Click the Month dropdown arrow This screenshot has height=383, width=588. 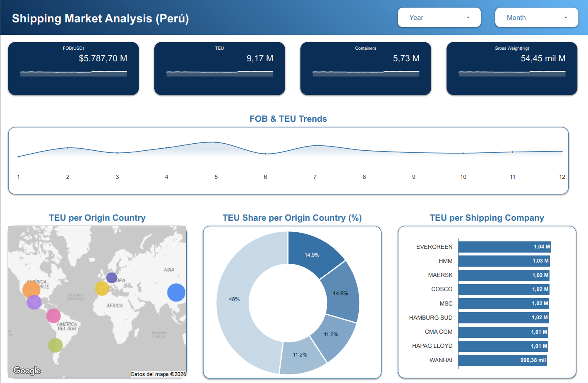point(566,17)
